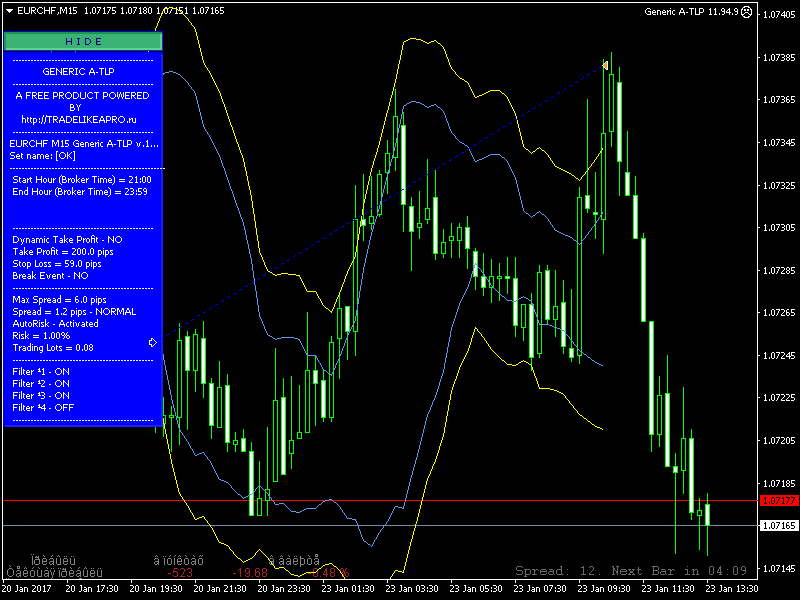Click the 'Generic A-TLP 11.94.9' expert label
This screenshot has height=600, width=800.
coord(691,11)
